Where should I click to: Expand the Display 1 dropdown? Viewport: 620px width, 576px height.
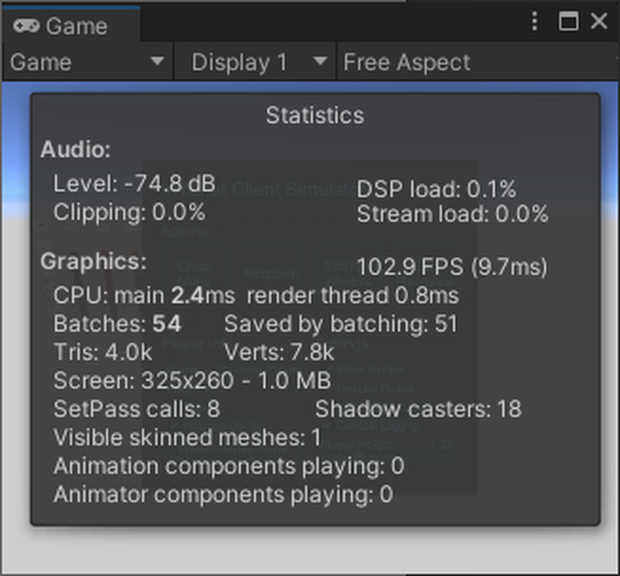256,62
